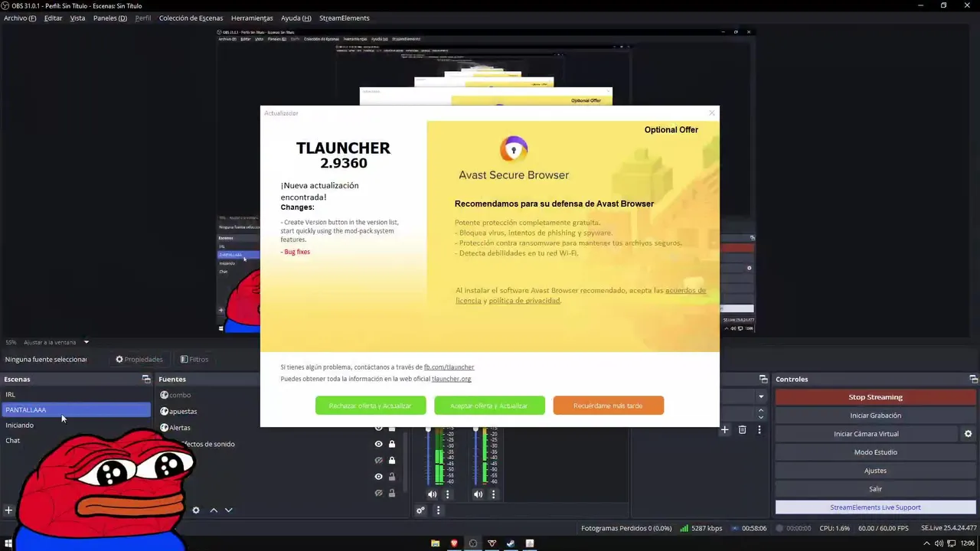
Task: Open Steam from taskbar
Action: pyautogui.click(x=511, y=543)
